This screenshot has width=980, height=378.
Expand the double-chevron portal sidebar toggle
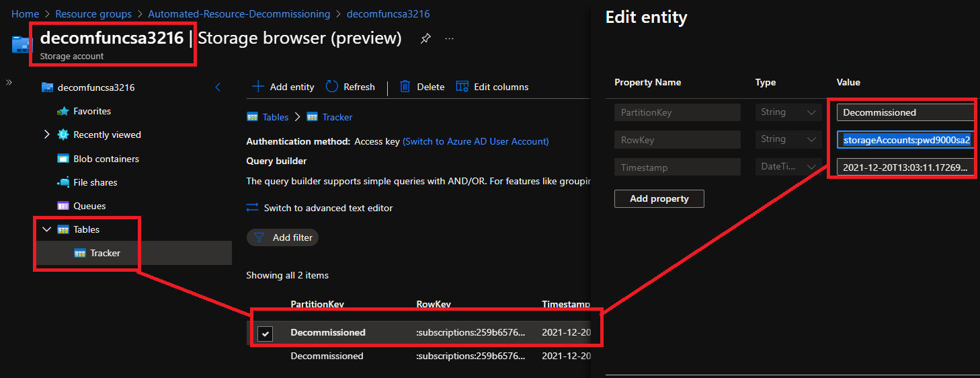(x=9, y=82)
